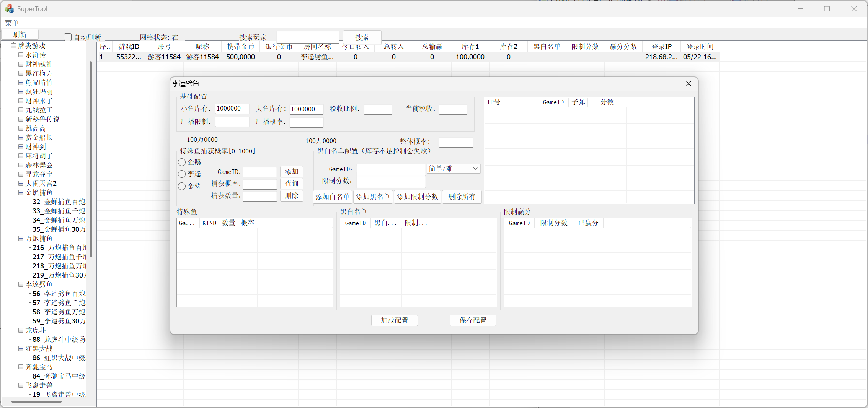This screenshot has width=868, height=408.
Task: Collapse the 金蟾捕鱼 tree node
Action: (x=21, y=193)
